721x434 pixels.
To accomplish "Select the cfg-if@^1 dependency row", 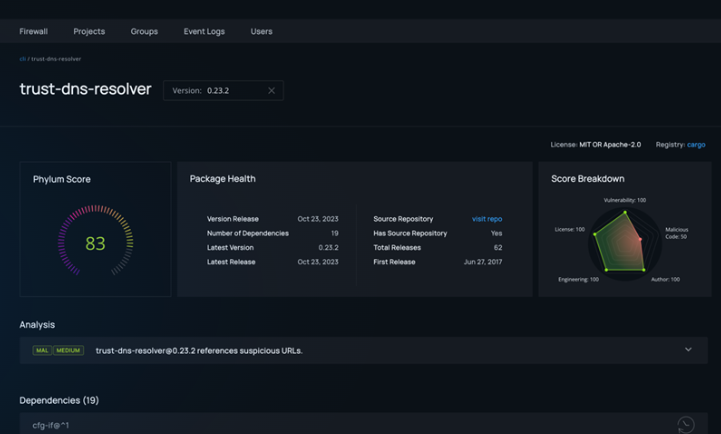I will [x=363, y=423].
